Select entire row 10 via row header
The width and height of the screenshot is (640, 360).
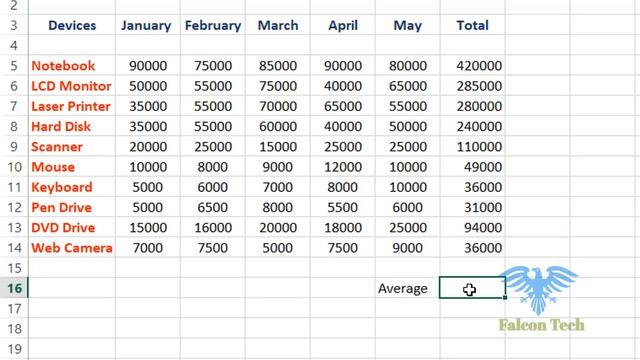coord(14,167)
